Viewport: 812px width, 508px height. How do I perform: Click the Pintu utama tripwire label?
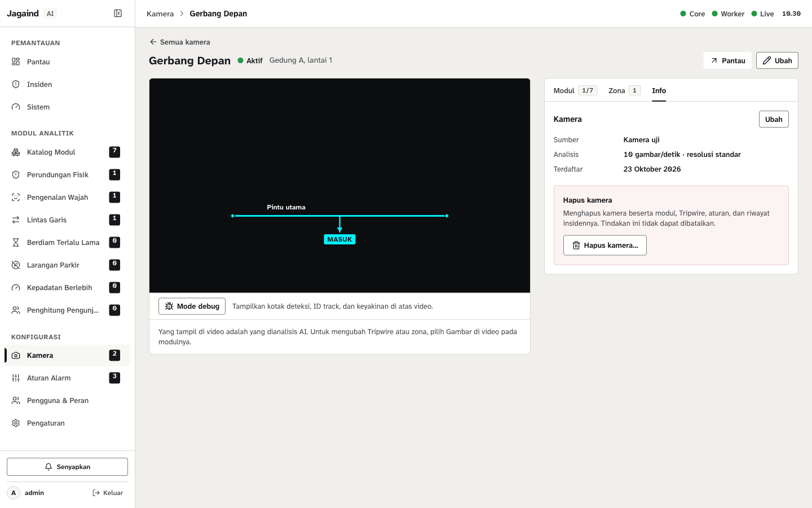pyautogui.click(x=286, y=207)
